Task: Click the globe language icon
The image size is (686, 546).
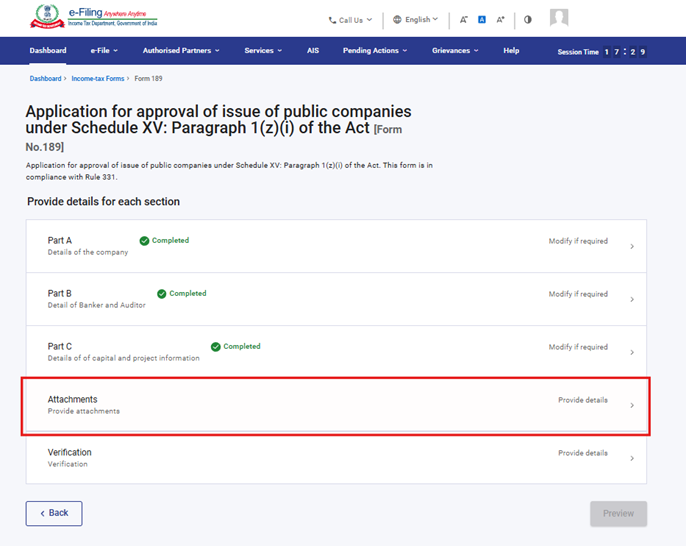Action: (397, 19)
